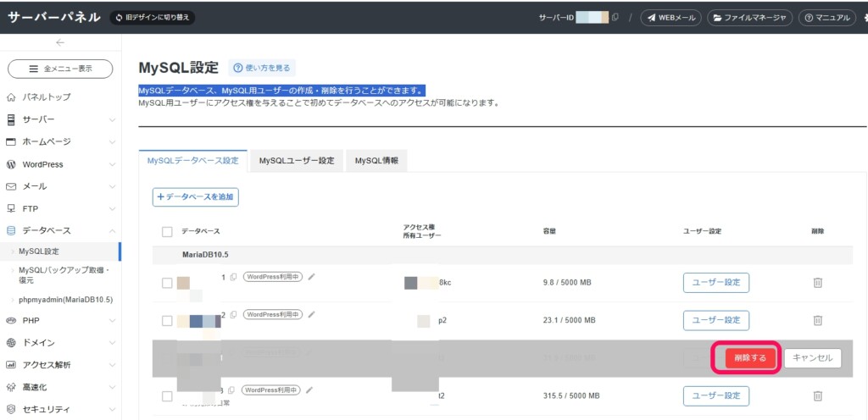Viewport: 868px width, 420px height.
Task: Click the アクセス権所有ユーザー column header
Action: click(422, 231)
